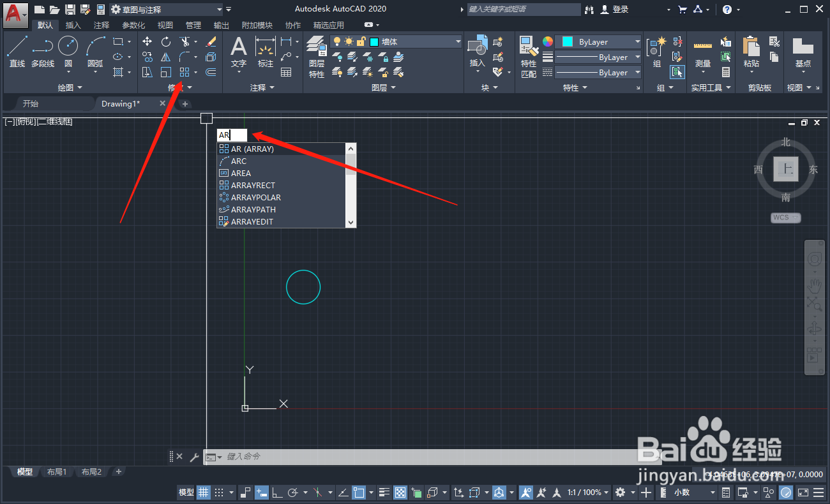Toggle ortho mode in status bar
The image size is (830, 504).
(278, 493)
